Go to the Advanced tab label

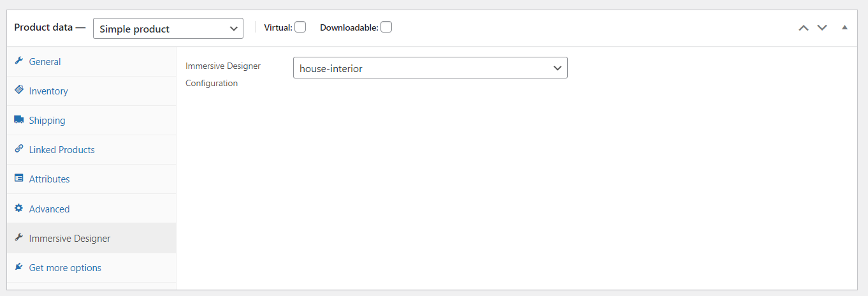pyautogui.click(x=49, y=209)
